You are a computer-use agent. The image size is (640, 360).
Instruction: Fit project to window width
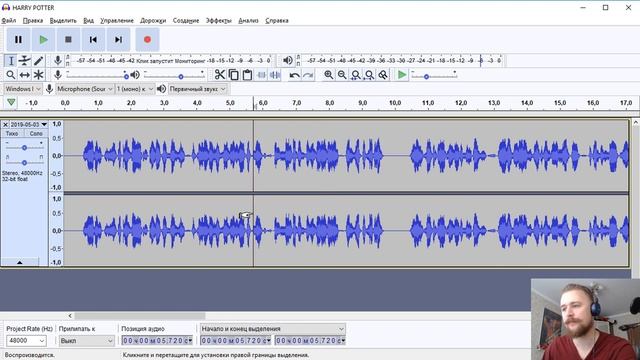369,75
